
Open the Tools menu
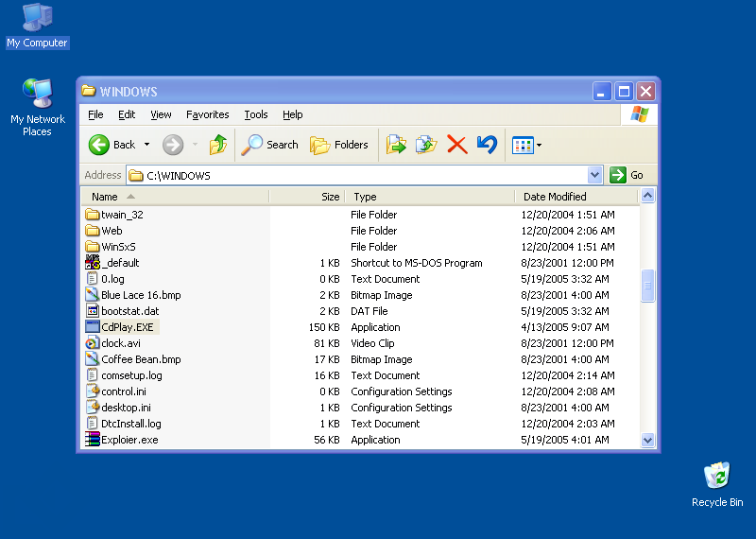click(255, 114)
